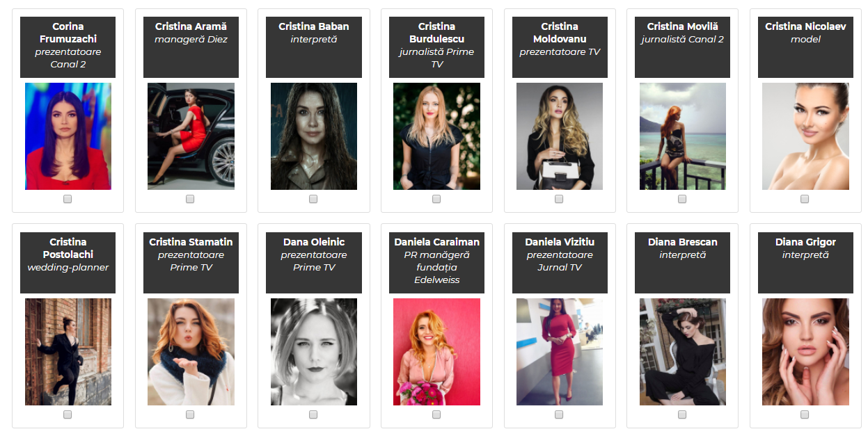Open the Cristina Movilă seaside photo

[683, 136]
